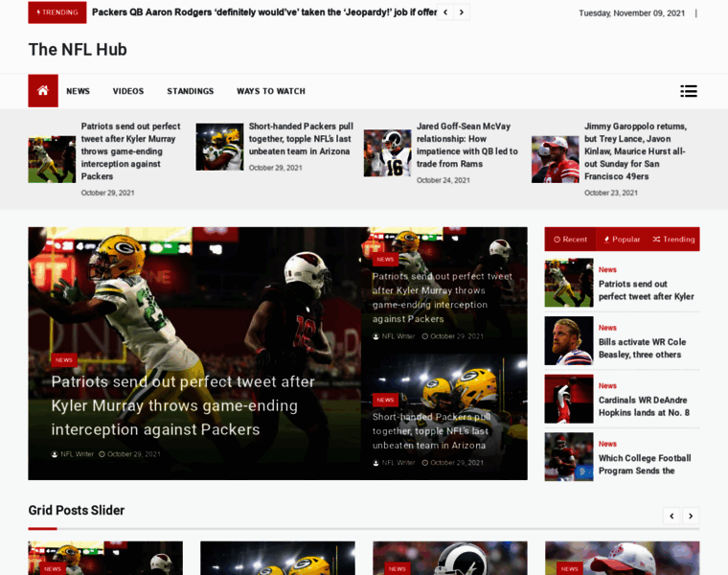Click top-strip Patriots article thumbnail
The width and height of the screenshot is (728, 575).
click(52, 159)
